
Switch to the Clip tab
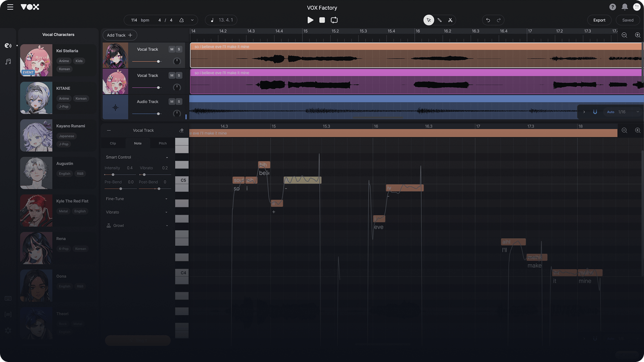click(x=113, y=143)
